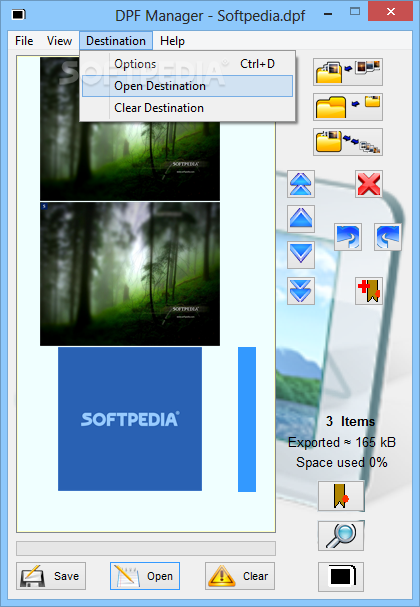Move selected item to top with double up arrow
This screenshot has height=607, width=420.
pos(301,183)
